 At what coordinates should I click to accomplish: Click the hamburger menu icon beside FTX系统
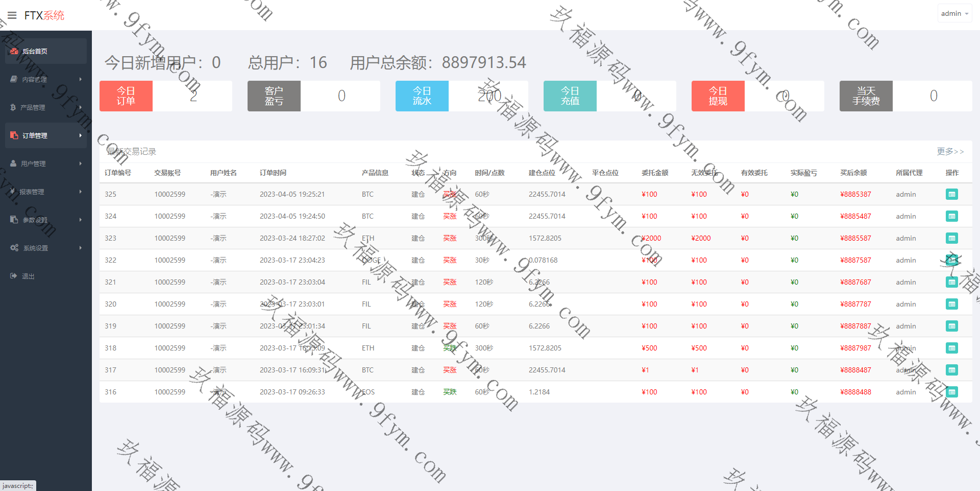click(x=12, y=15)
